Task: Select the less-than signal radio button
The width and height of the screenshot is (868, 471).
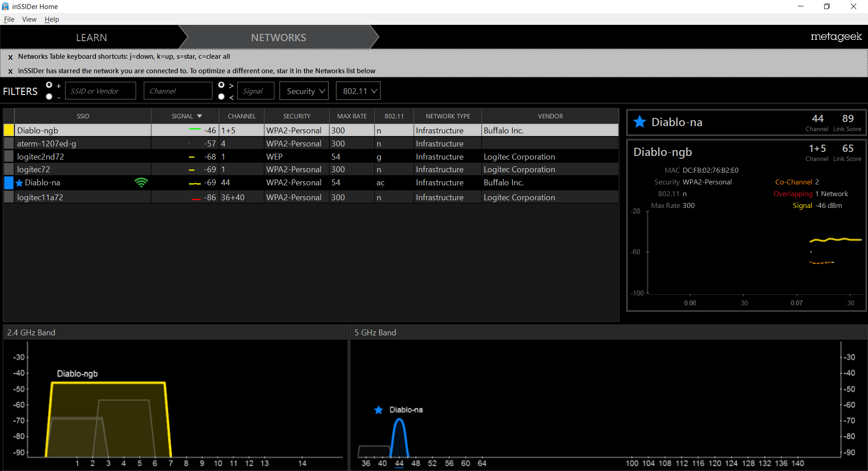Action: coord(222,97)
